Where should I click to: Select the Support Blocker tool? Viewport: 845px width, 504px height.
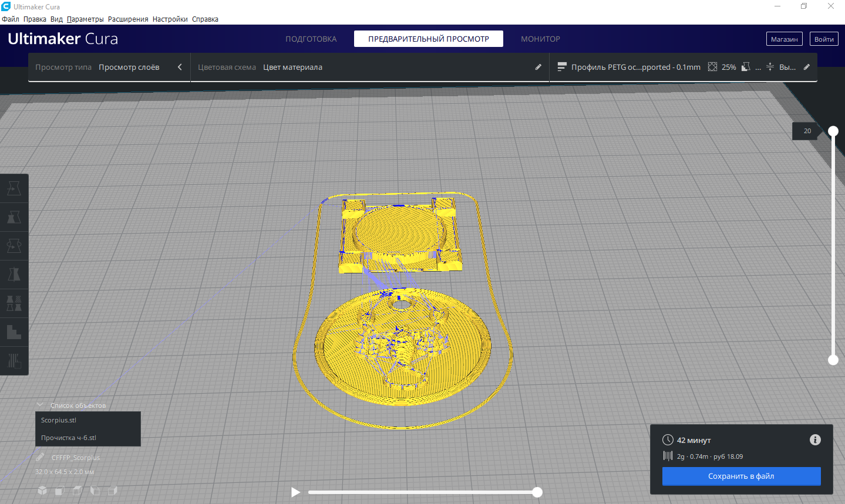14,332
